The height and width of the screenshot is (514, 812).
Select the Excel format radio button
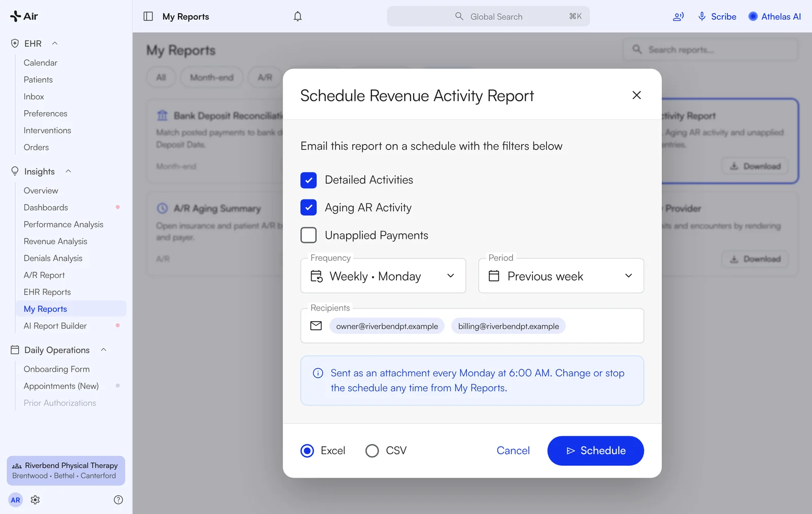(308, 451)
